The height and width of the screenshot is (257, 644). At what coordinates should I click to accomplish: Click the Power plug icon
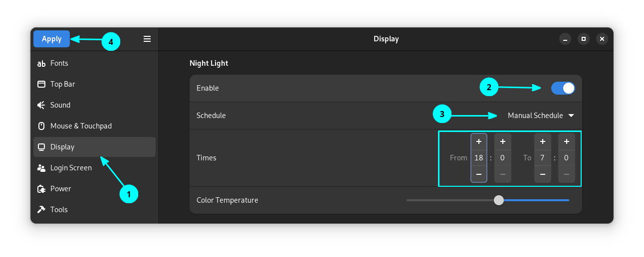coord(41,189)
